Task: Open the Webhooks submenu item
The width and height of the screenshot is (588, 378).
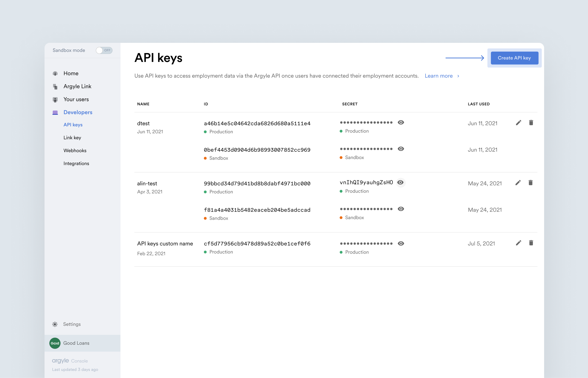Action: click(75, 150)
